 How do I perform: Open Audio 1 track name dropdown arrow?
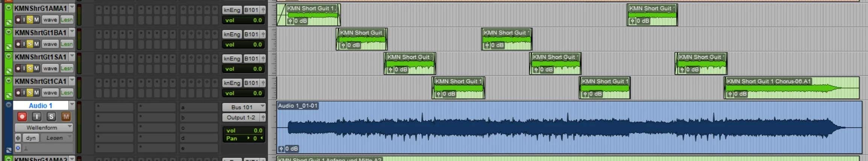coord(72,105)
